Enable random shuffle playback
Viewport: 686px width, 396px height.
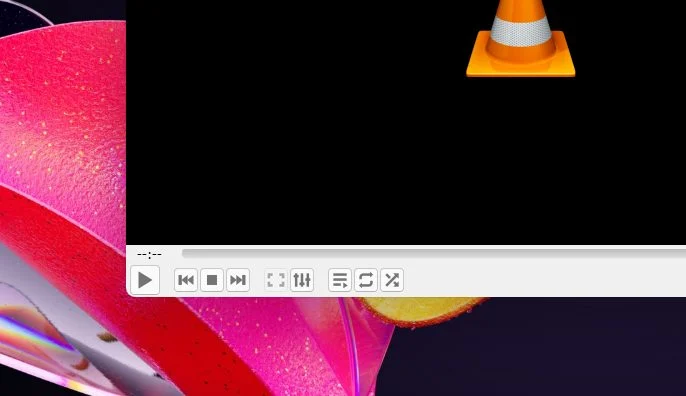pos(392,280)
